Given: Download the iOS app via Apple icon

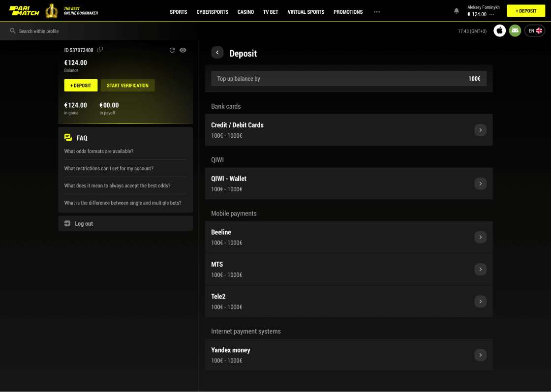Looking at the screenshot, I should click(499, 31).
